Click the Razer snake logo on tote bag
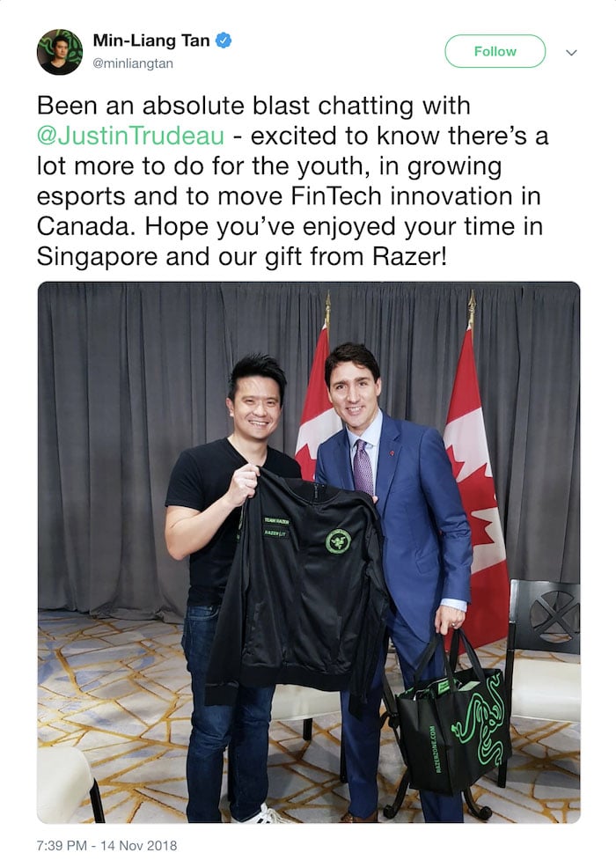Image resolution: width=616 pixels, height=860 pixels. click(x=480, y=721)
